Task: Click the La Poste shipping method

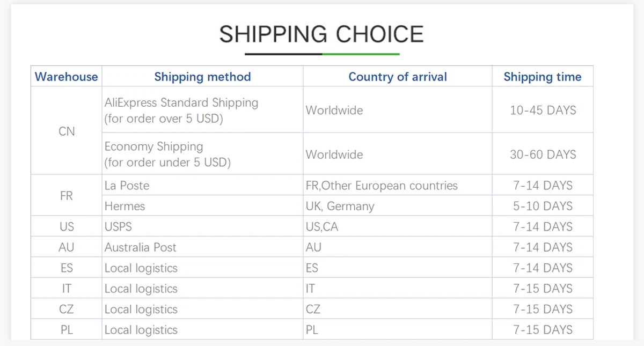Action: point(127,186)
